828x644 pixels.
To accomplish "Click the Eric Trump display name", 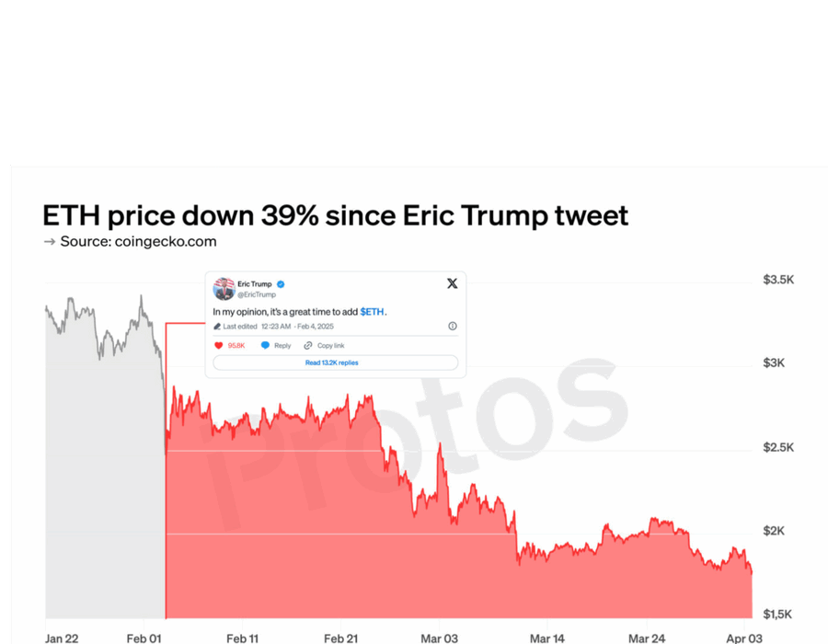I will pyautogui.click(x=254, y=284).
